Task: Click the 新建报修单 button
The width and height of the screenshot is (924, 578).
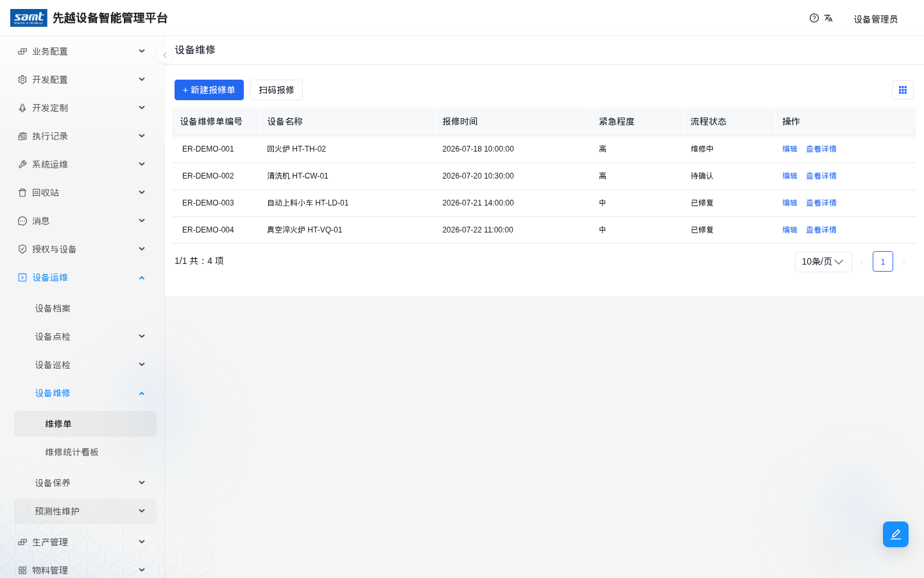Action: click(x=209, y=90)
